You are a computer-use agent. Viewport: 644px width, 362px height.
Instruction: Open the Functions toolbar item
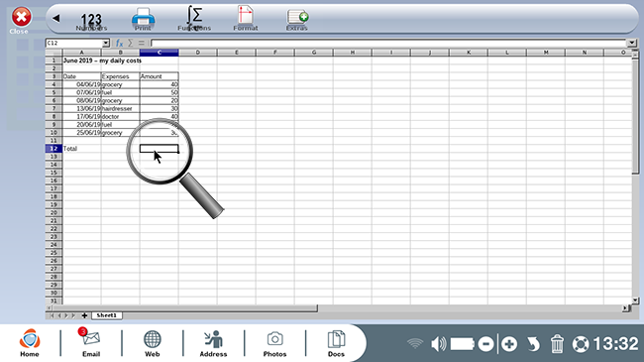pyautogui.click(x=194, y=19)
